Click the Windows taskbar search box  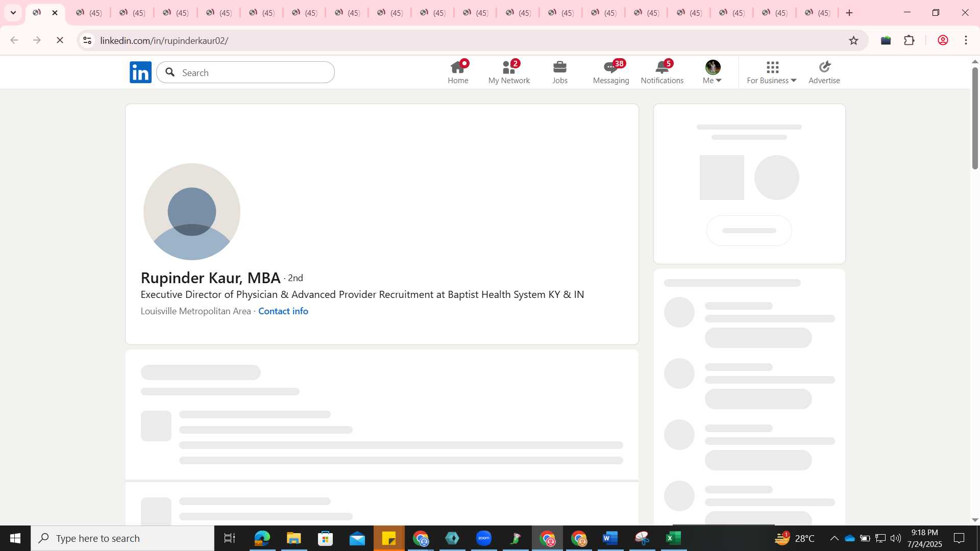point(122,538)
